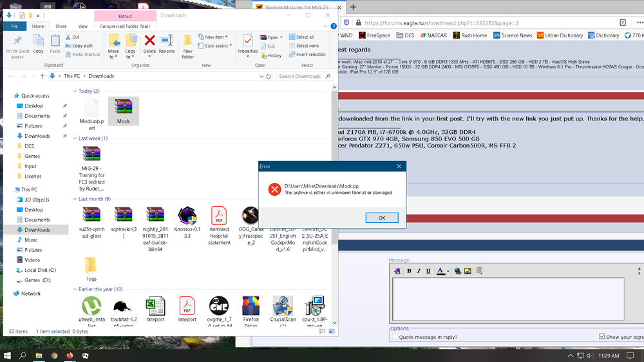Image resolution: width=644 pixels, height=362 pixels.
Task: Click OK in Error dialog
Action: click(381, 218)
